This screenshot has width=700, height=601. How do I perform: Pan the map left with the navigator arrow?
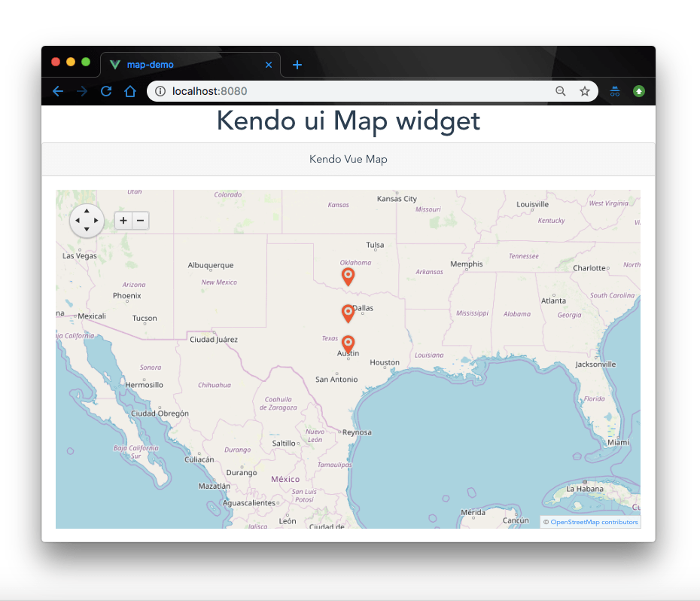pyautogui.click(x=78, y=221)
